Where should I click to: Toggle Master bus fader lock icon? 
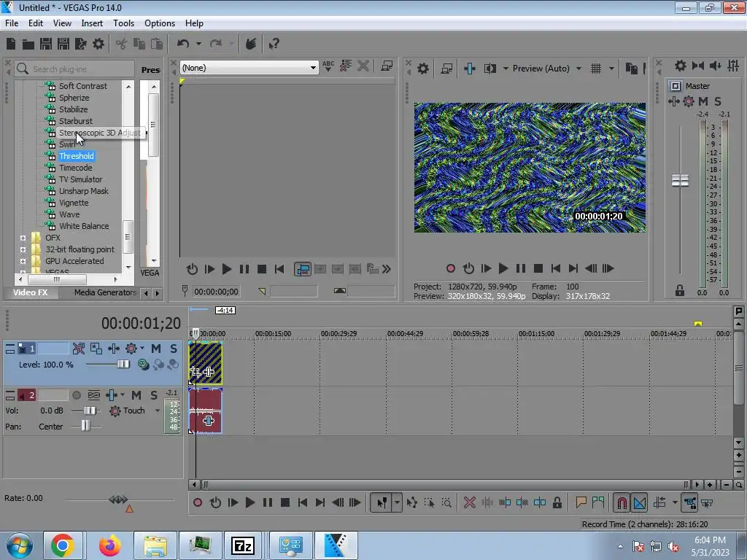pos(679,290)
